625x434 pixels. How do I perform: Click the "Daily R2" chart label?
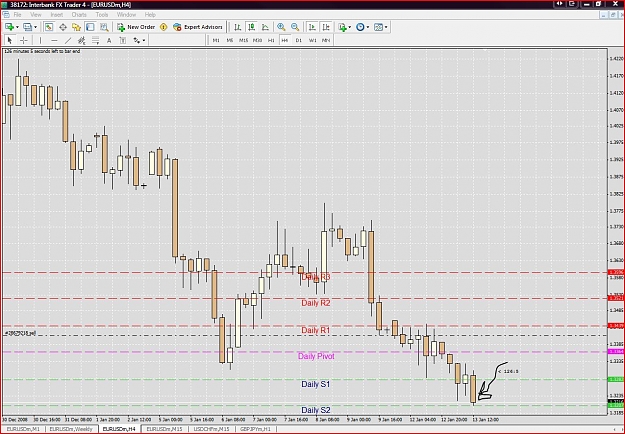316,303
